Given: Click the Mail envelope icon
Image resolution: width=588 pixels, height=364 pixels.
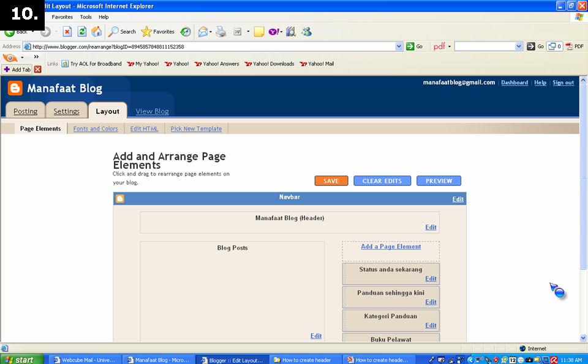Looking at the screenshot, I should click(203, 32).
